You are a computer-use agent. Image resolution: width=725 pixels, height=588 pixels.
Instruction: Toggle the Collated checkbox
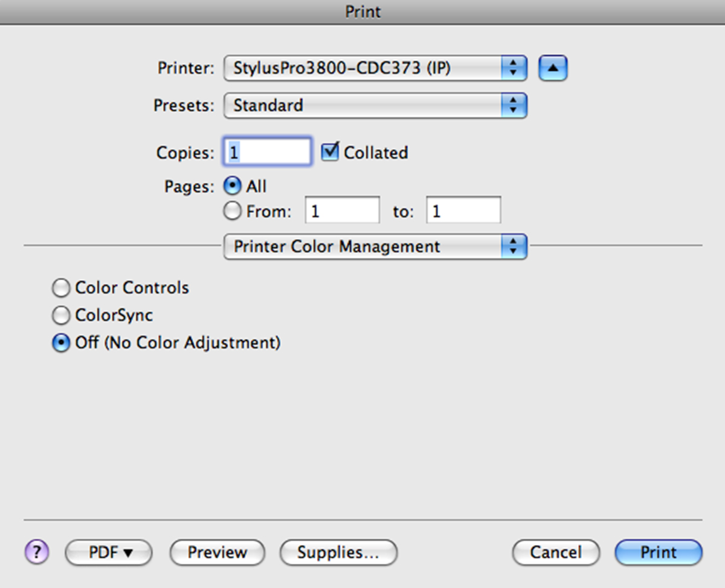point(330,152)
